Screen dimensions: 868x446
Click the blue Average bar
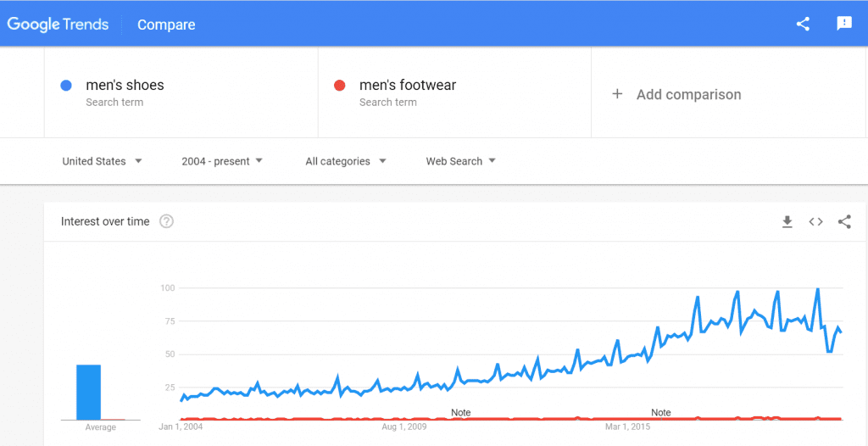click(x=88, y=393)
